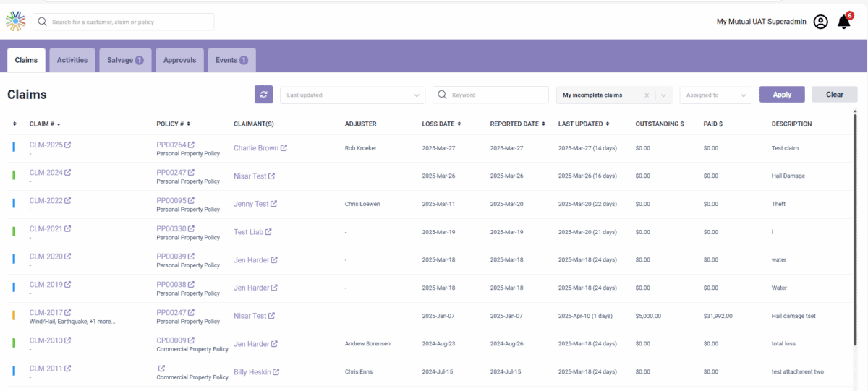Viewport: 868px width, 391px height.
Task: Sort by POLICY # column header
Action: (173, 124)
